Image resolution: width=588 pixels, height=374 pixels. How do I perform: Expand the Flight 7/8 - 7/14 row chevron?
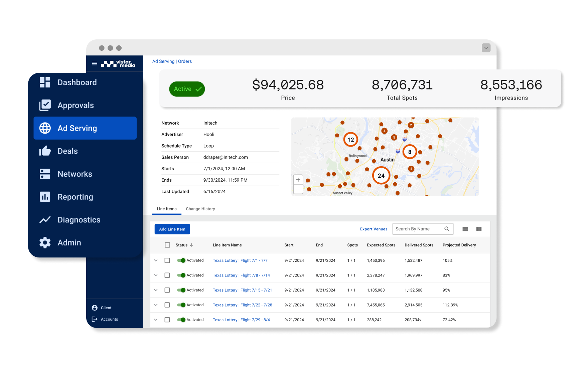(x=156, y=275)
